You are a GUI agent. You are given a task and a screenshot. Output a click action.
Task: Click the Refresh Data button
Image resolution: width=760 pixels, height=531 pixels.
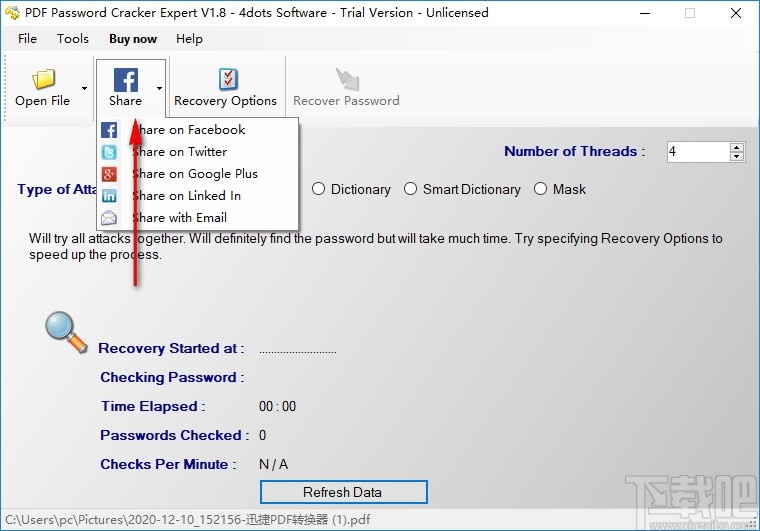pyautogui.click(x=344, y=492)
